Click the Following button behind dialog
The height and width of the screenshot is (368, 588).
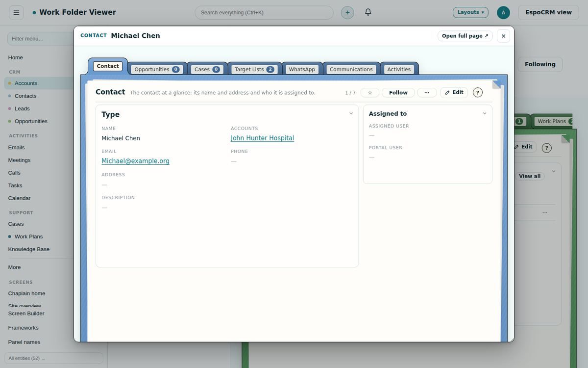[540, 64]
